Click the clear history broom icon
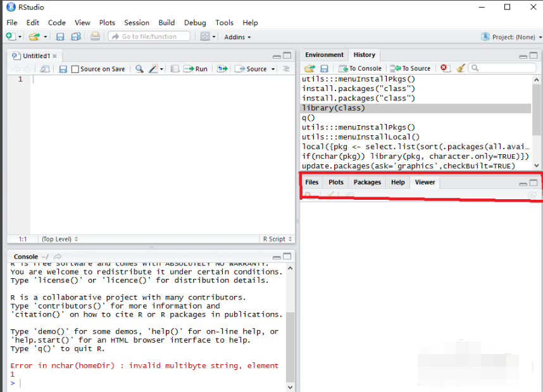543x392 pixels. (461, 68)
